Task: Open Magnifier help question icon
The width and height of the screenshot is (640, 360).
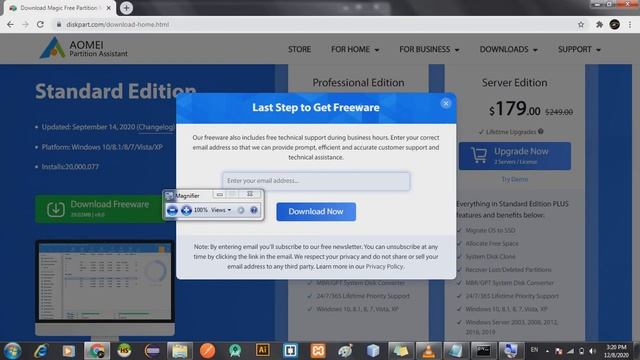Action: 253,210
